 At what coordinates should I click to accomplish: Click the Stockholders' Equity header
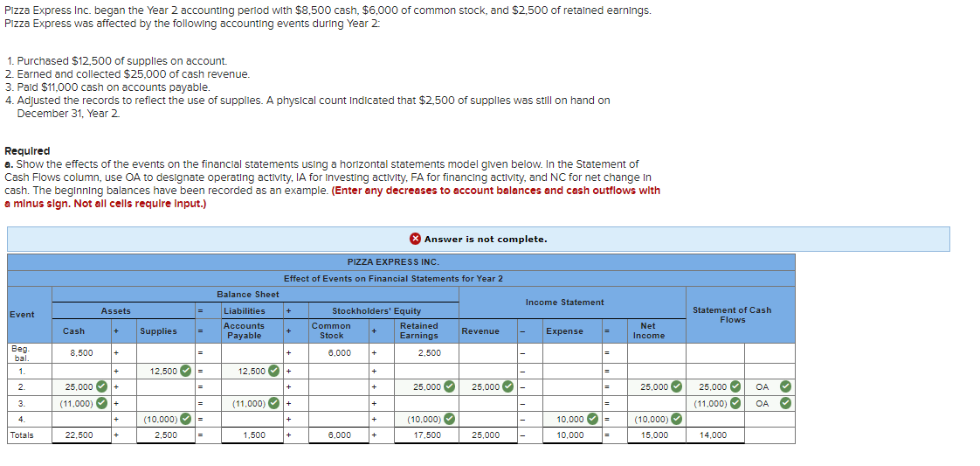[x=376, y=311]
